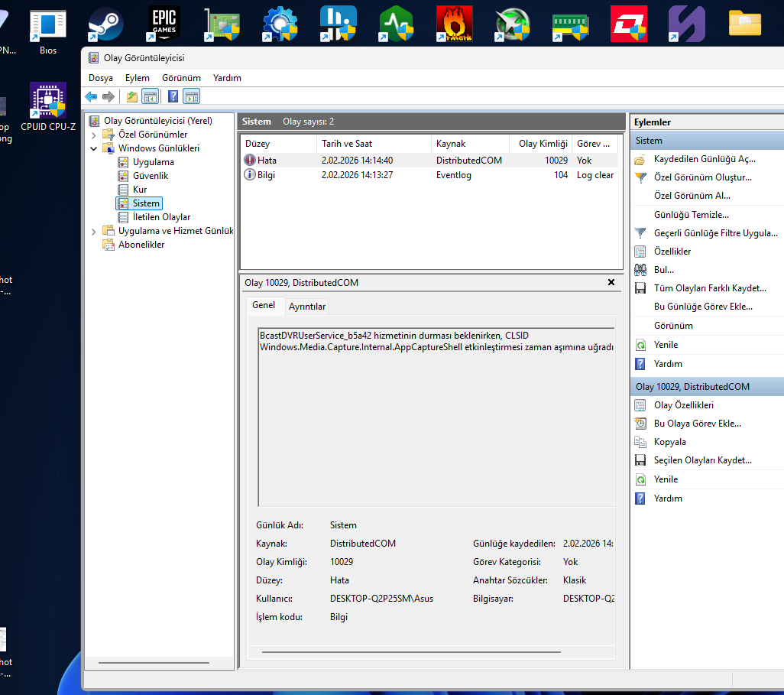Open the Eylem menu
Image resolution: width=784 pixels, height=695 pixels.
(x=137, y=78)
